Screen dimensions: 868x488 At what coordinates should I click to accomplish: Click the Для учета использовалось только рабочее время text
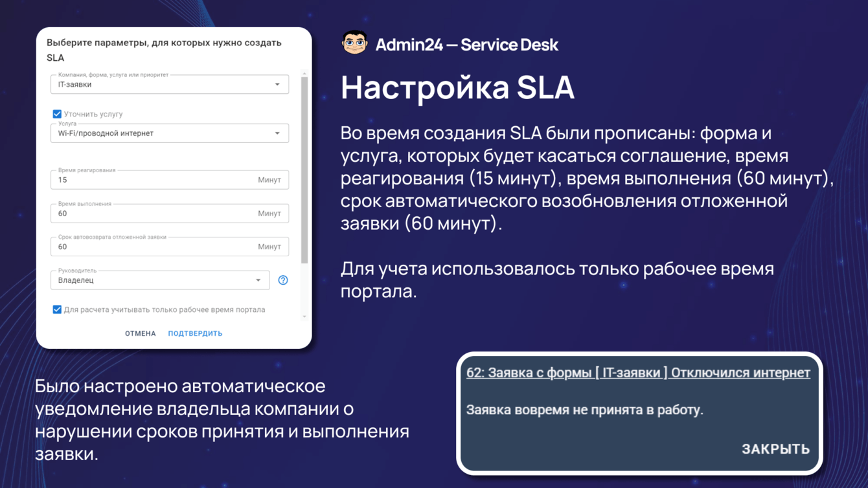557,280
